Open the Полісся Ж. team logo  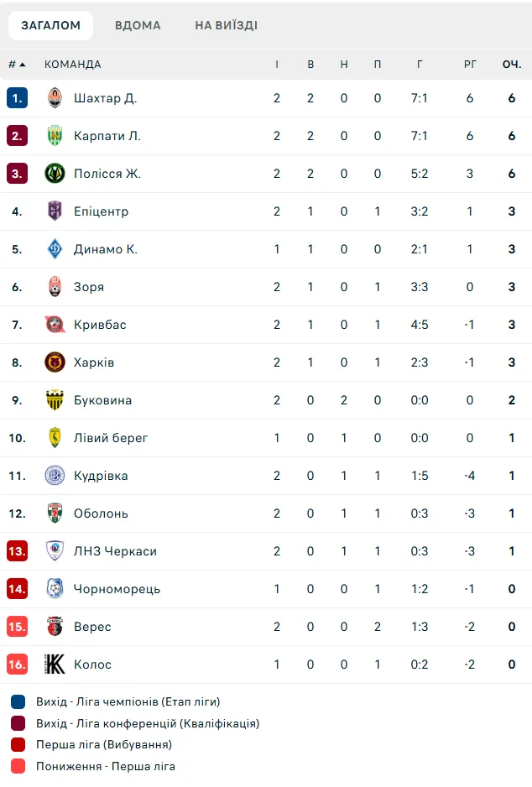pyautogui.click(x=55, y=174)
